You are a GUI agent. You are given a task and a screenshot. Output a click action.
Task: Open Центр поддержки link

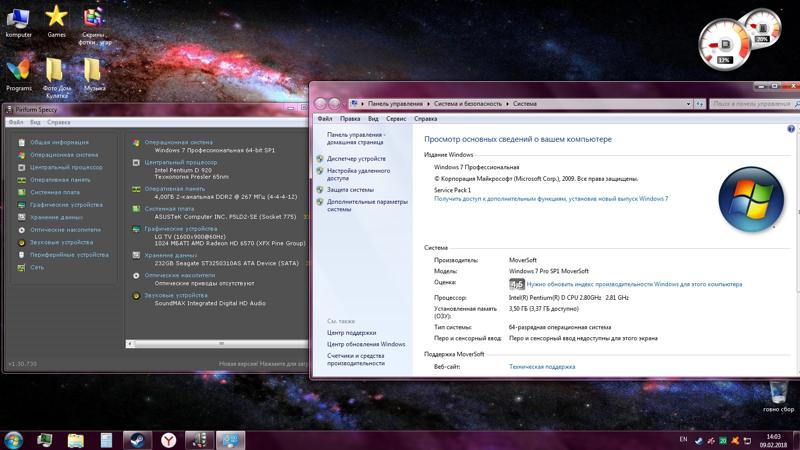(x=352, y=333)
